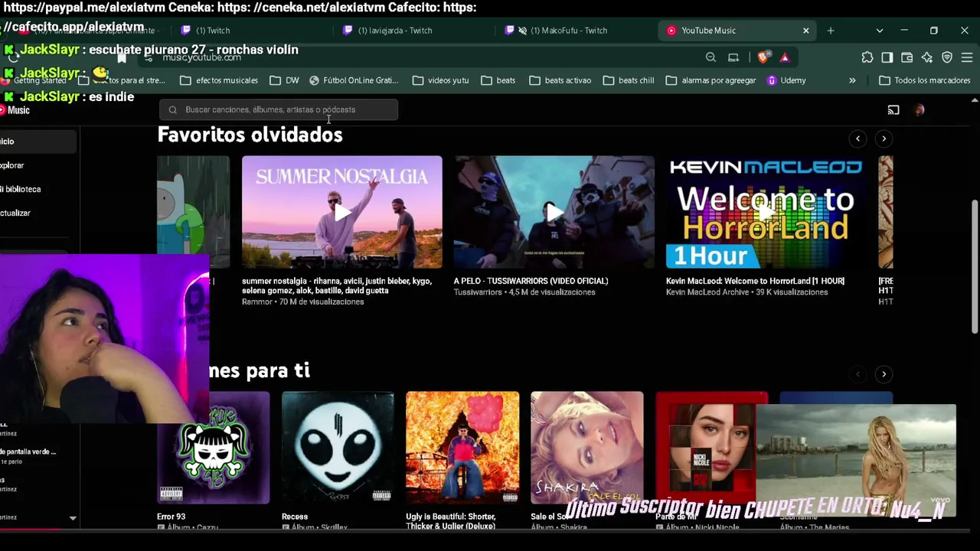The width and height of the screenshot is (980, 551).
Task: Click the Brave Rewards triangle icon
Action: 785,57
